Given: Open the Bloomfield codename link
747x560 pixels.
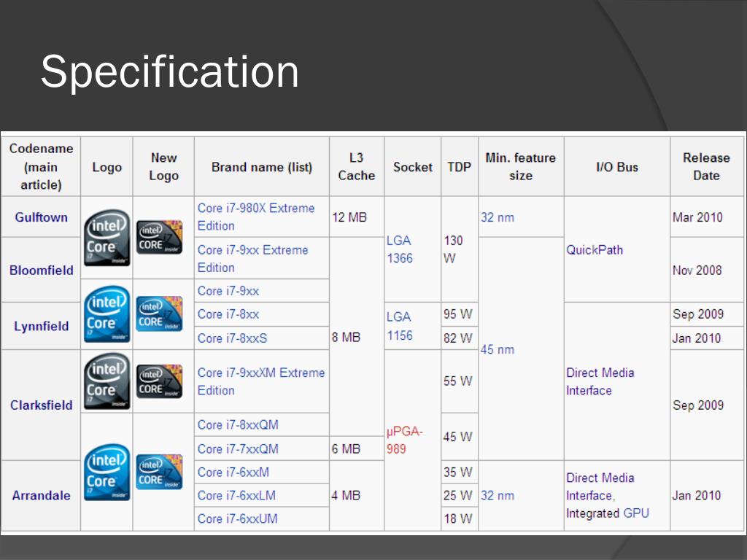Looking at the screenshot, I should [x=42, y=270].
